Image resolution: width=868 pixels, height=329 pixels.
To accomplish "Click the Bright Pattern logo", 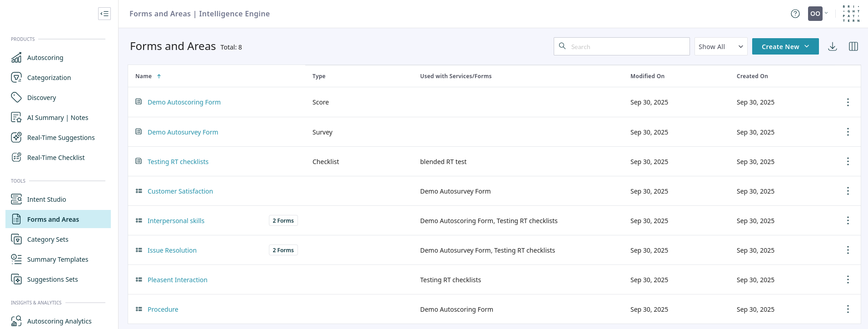I will (x=851, y=14).
